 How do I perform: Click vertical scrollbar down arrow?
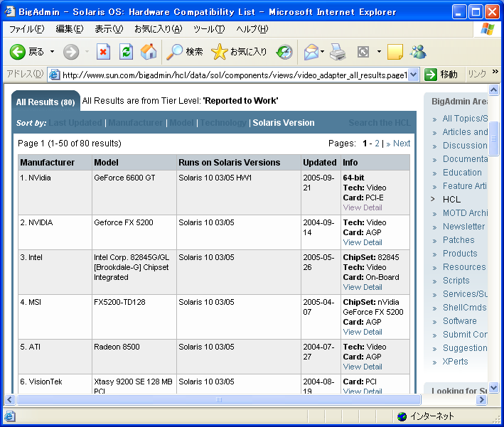click(x=494, y=387)
